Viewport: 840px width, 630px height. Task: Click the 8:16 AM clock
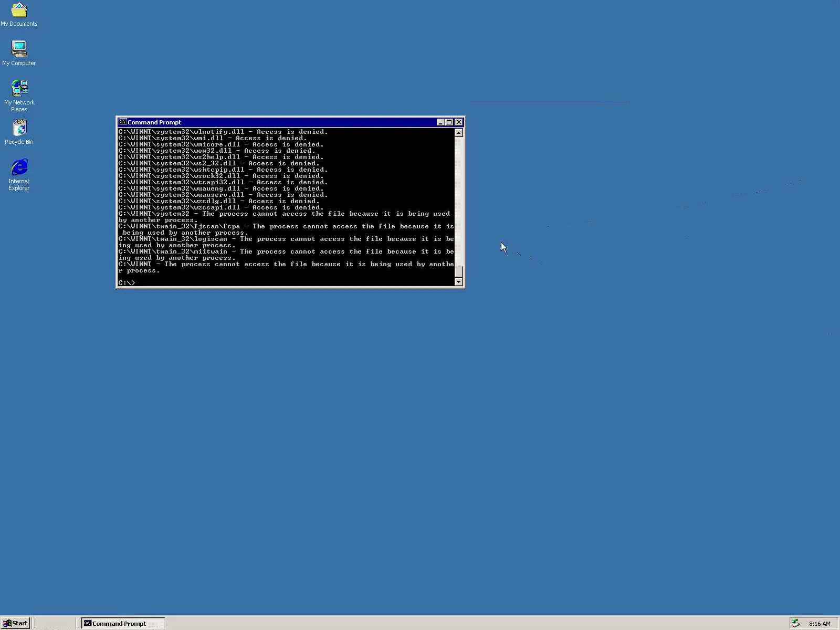820,624
